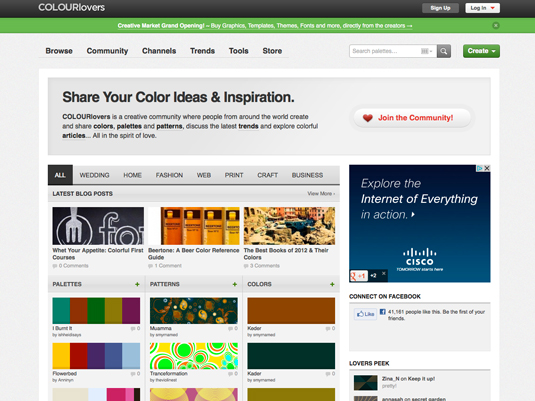Click the Sign Up button
The width and height of the screenshot is (535, 401).
[x=440, y=8]
